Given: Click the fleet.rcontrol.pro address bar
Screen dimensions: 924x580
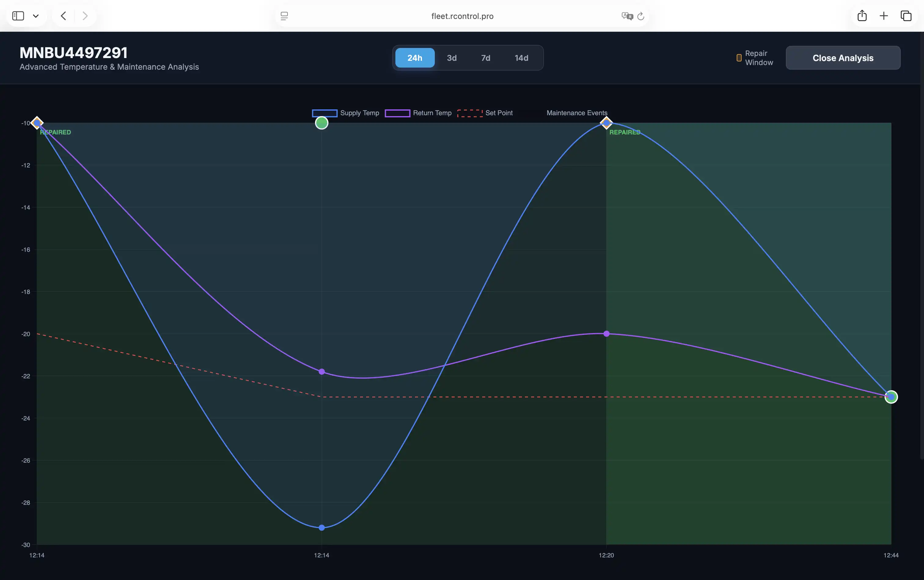Looking at the screenshot, I should (462, 16).
